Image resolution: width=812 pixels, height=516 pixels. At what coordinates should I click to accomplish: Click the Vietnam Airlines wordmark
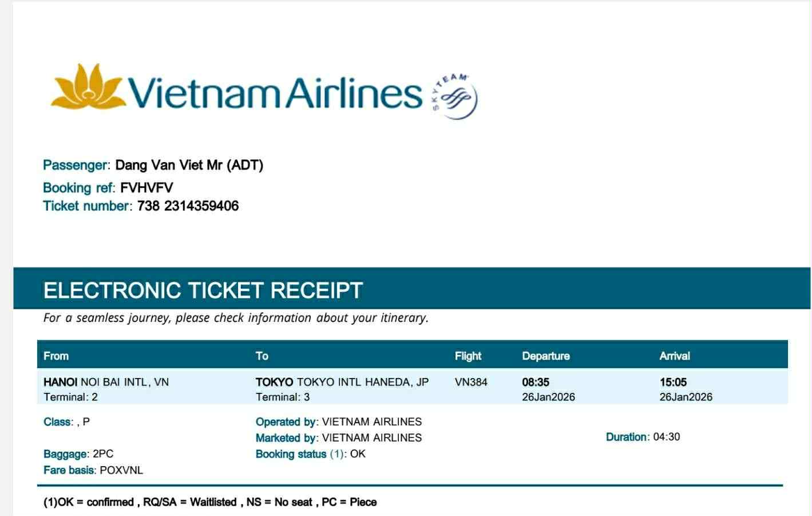(x=275, y=93)
